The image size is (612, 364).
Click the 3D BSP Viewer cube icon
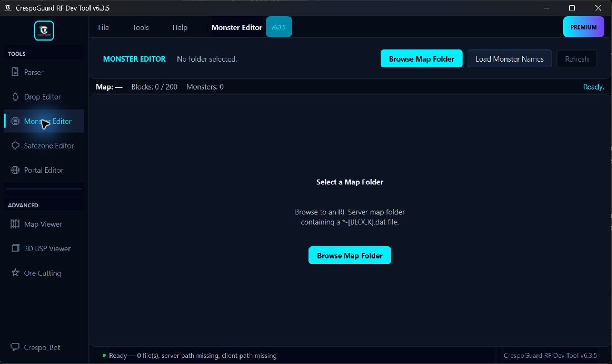15,248
